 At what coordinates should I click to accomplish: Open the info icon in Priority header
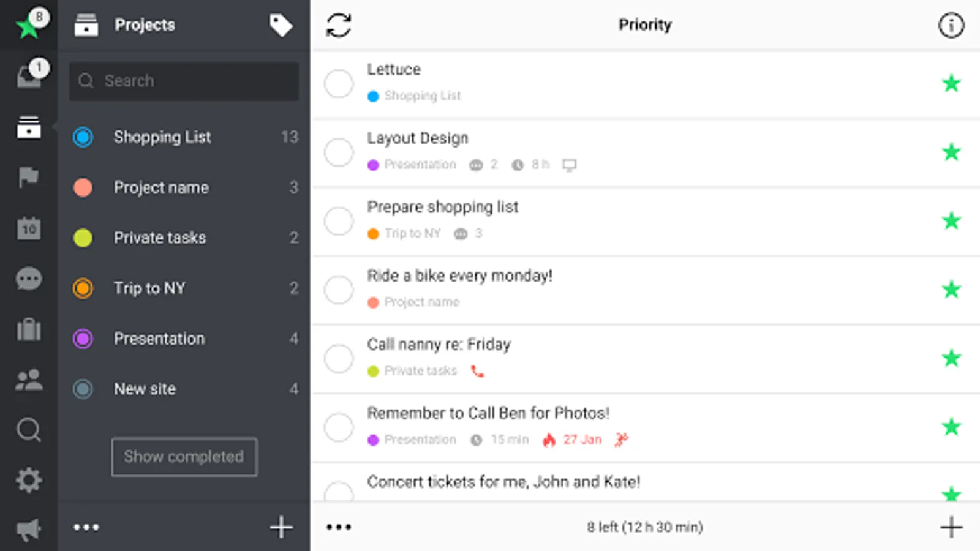point(951,26)
